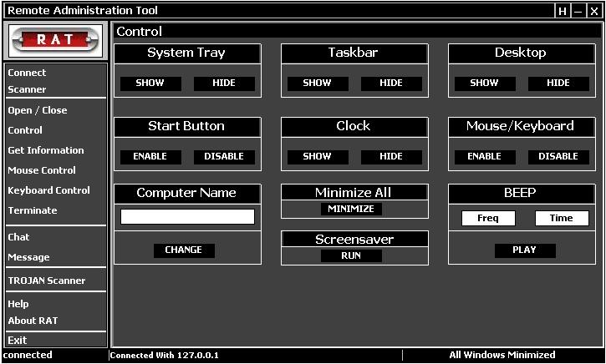This screenshot has height=364, width=606.
Task: Disable the Start Button
Action: point(224,157)
